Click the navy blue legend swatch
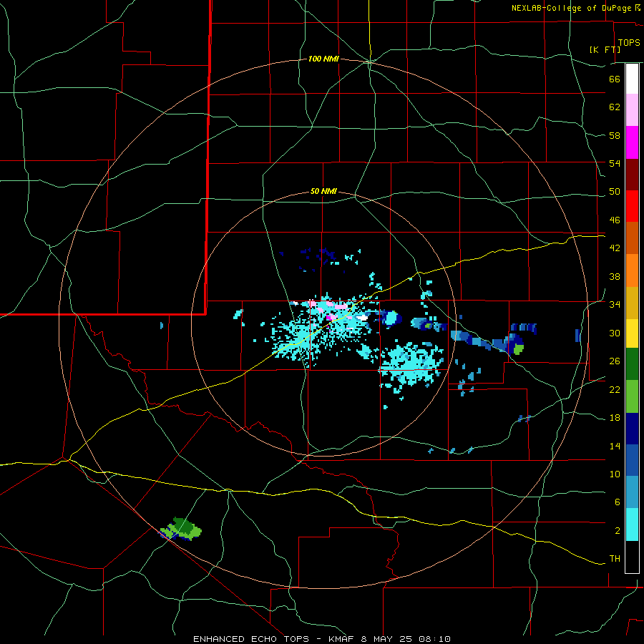This screenshot has width=644, height=644. coord(632,429)
